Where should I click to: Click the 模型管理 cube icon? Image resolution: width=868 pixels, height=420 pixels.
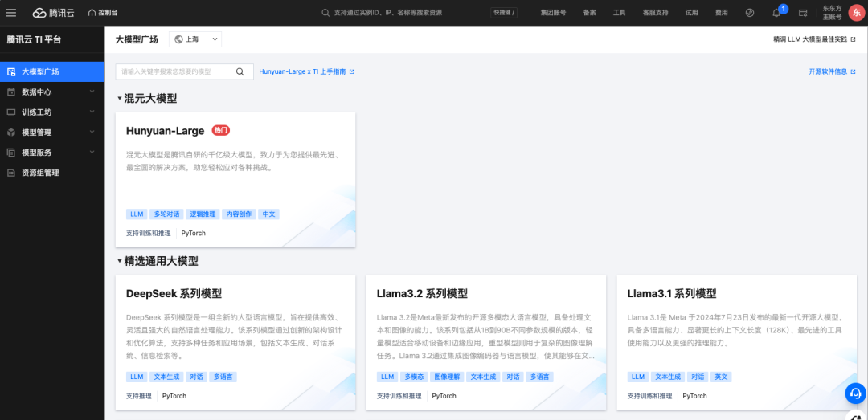tap(11, 133)
